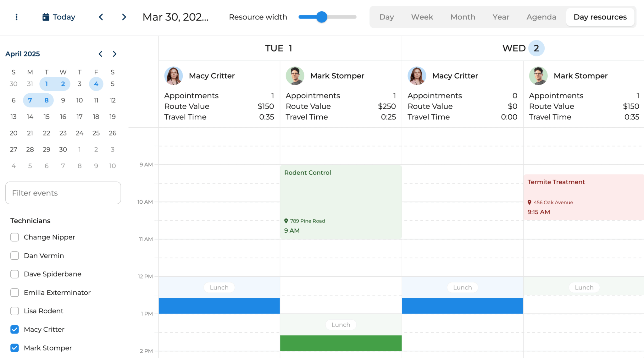This screenshot has height=358, width=644.
Task: Click the Today calendar icon
Action: pos(46,17)
